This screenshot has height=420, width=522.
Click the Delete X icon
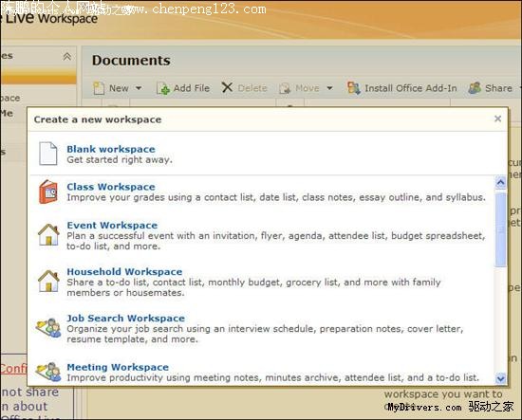(x=227, y=87)
